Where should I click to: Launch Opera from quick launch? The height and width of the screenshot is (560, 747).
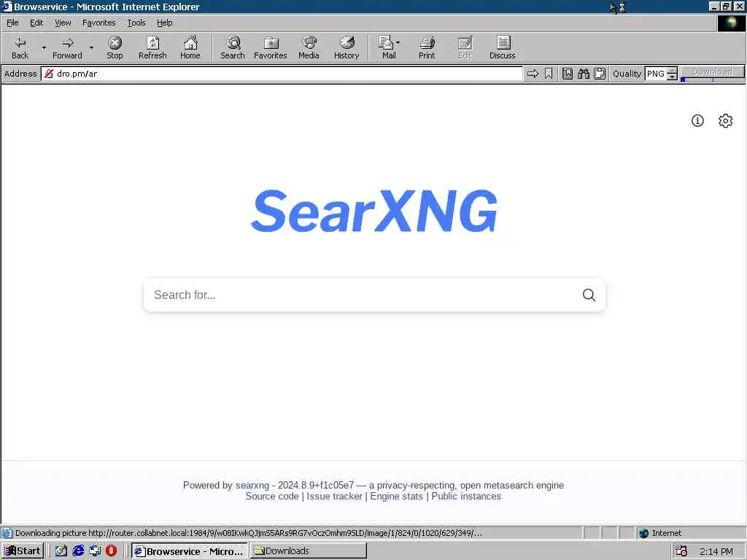click(x=112, y=551)
